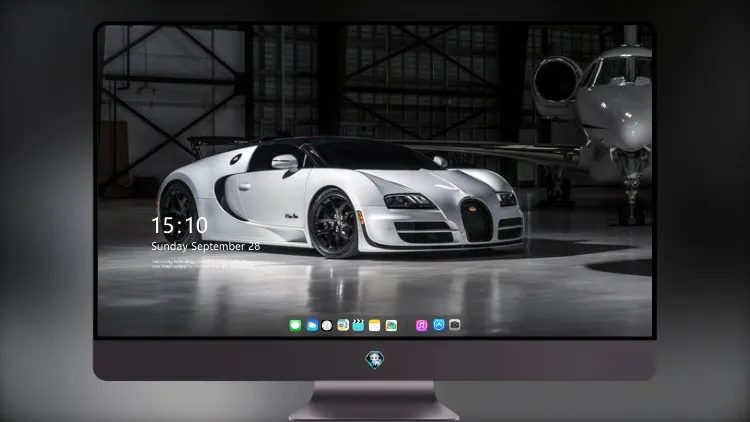
Task: Click the car's front horseshoe grille
Action: [x=476, y=220]
